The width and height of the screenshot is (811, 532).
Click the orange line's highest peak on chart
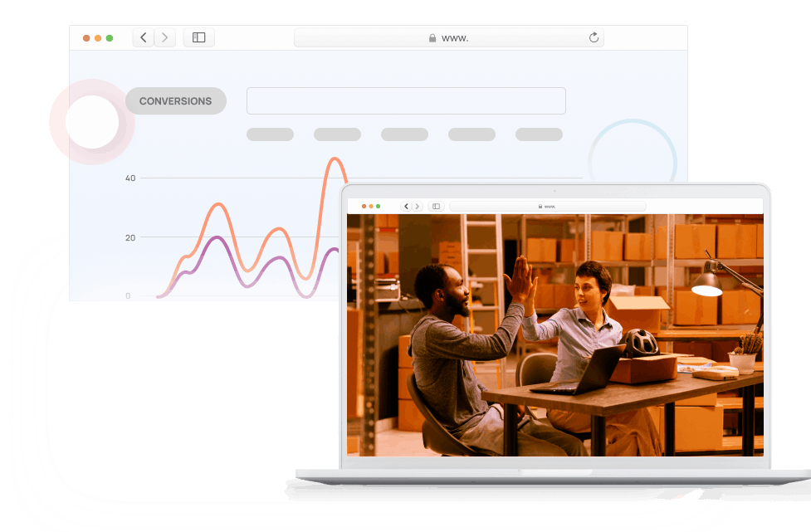pos(335,159)
